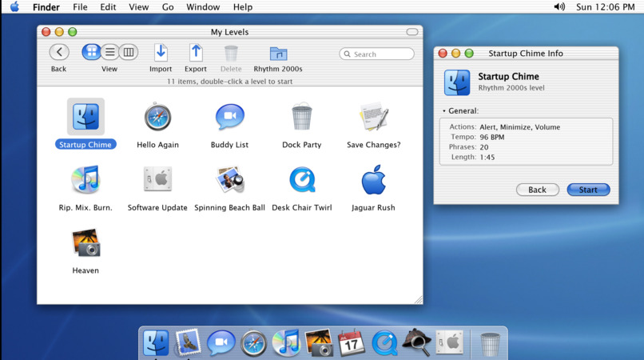
Task: Open the Rhythm 2000s folder toolbar icon
Action: [279, 54]
